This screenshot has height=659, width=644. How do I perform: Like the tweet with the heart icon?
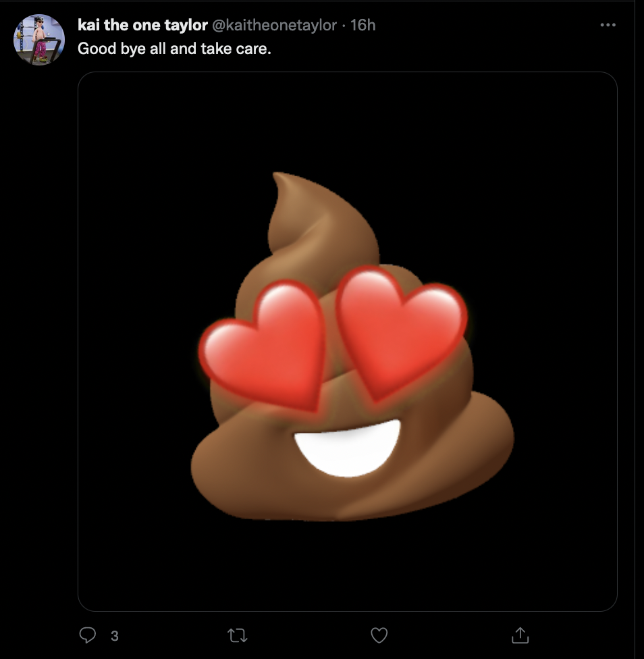(379, 635)
